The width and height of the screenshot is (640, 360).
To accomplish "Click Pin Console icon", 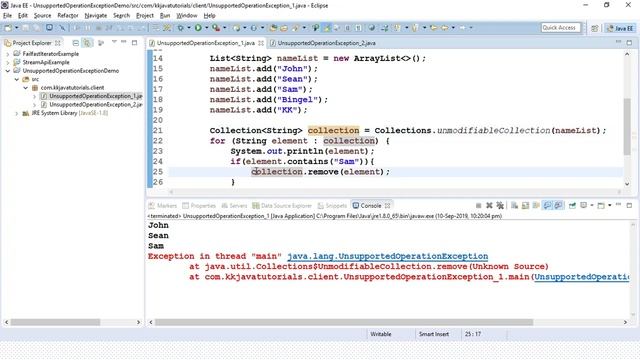I will [572, 205].
